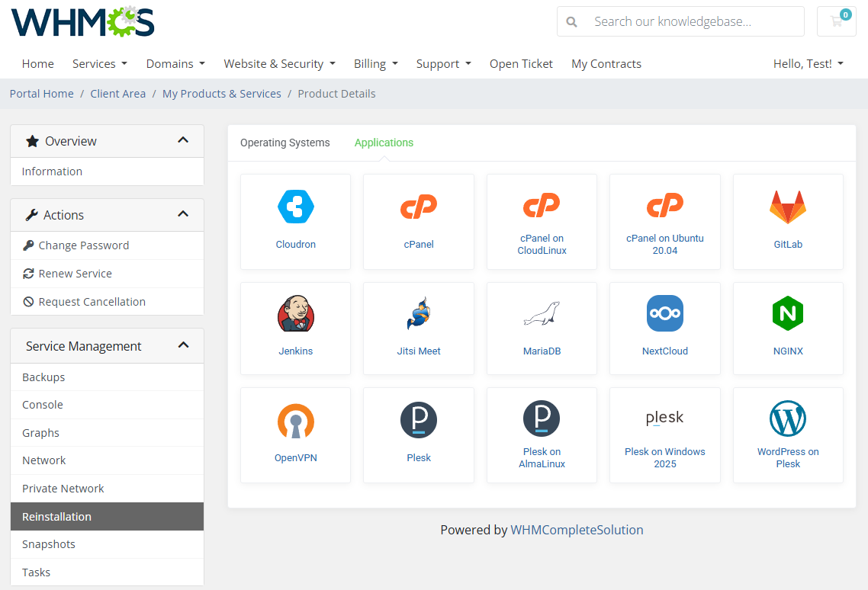Select the Jenkins application icon

pyautogui.click(x=295, y=313)
